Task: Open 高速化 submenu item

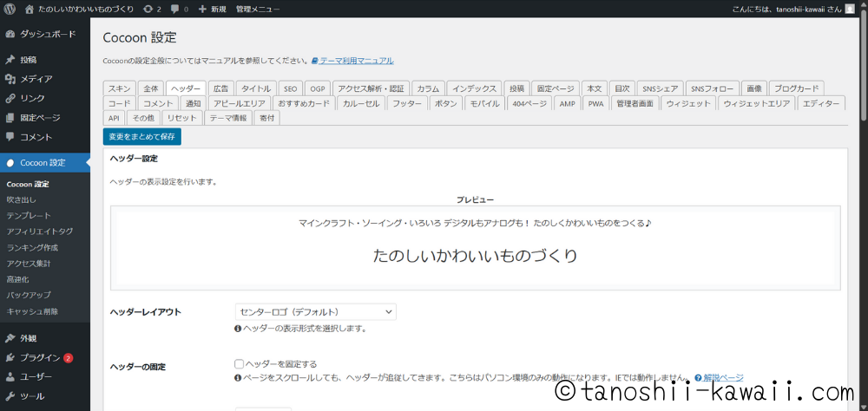Action: 17,279
